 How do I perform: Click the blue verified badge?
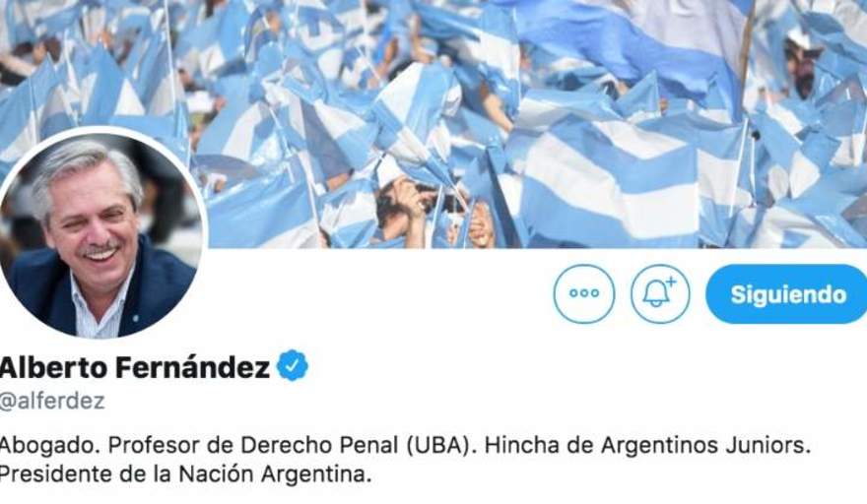coord(293,366)
